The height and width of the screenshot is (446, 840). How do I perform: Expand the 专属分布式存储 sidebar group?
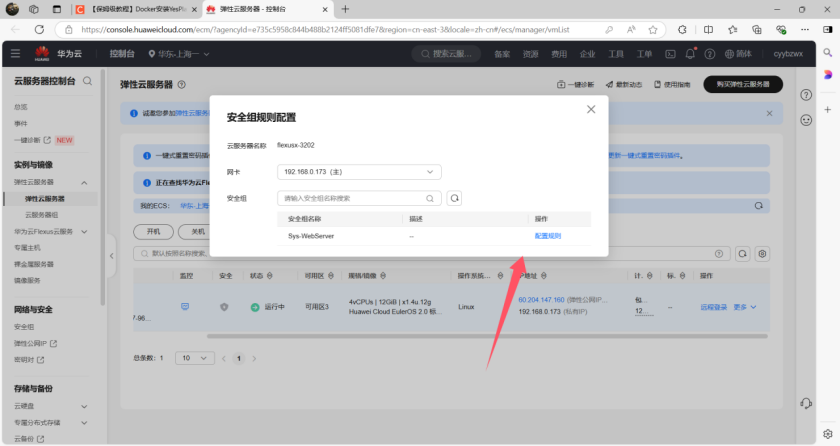pyautogui.click(x=84, y=423)
